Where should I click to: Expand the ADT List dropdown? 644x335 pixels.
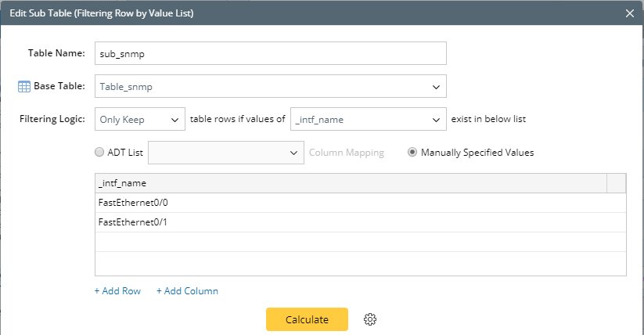pyautogui.click(x=225, y=153)
